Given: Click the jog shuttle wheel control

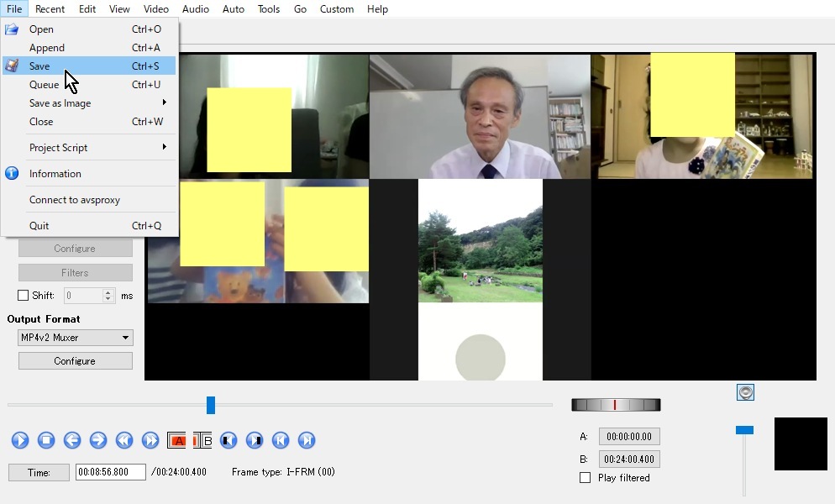Looking at the screenshot, I should click(616, 405).
